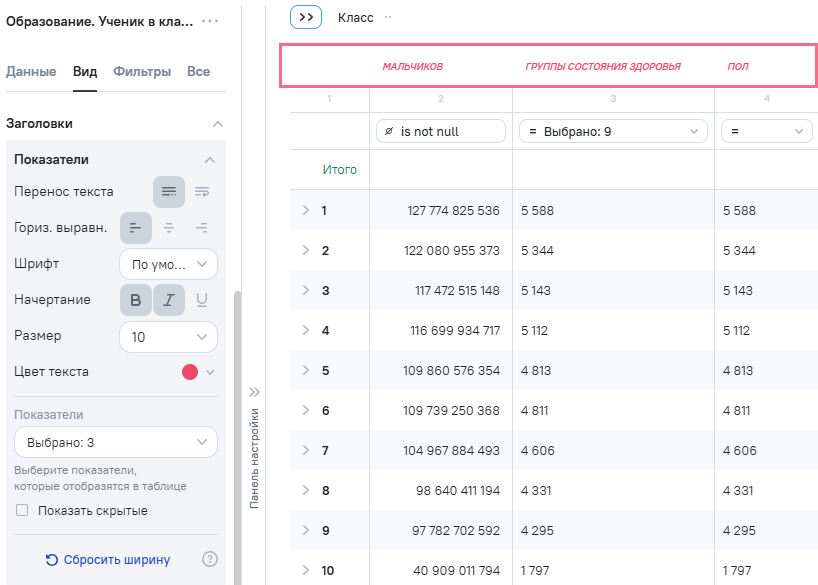This screenshot has height=585, width=818.
Task: Toggle italic header style
Action: click(169, 300)
